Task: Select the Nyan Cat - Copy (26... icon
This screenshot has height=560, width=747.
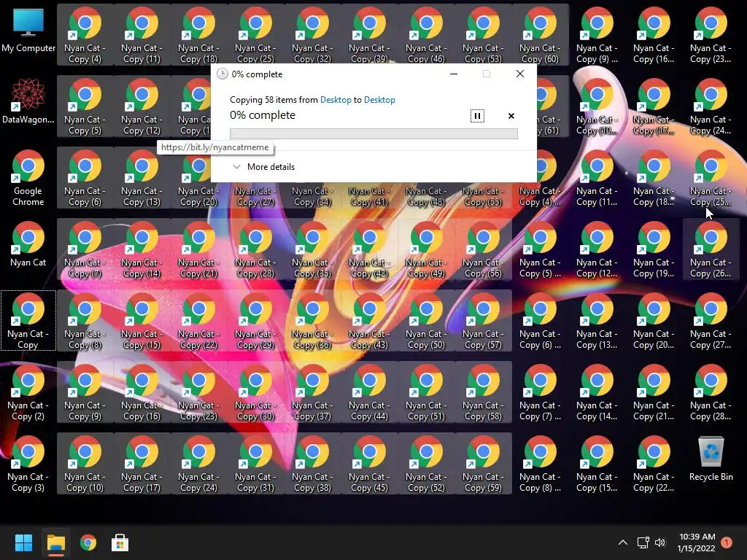Action: coord(711,249)
